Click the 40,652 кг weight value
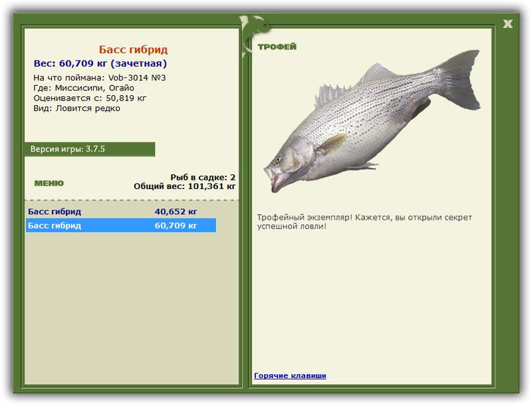The height and width of the screenshot is (406, 532). coord(176,212)
